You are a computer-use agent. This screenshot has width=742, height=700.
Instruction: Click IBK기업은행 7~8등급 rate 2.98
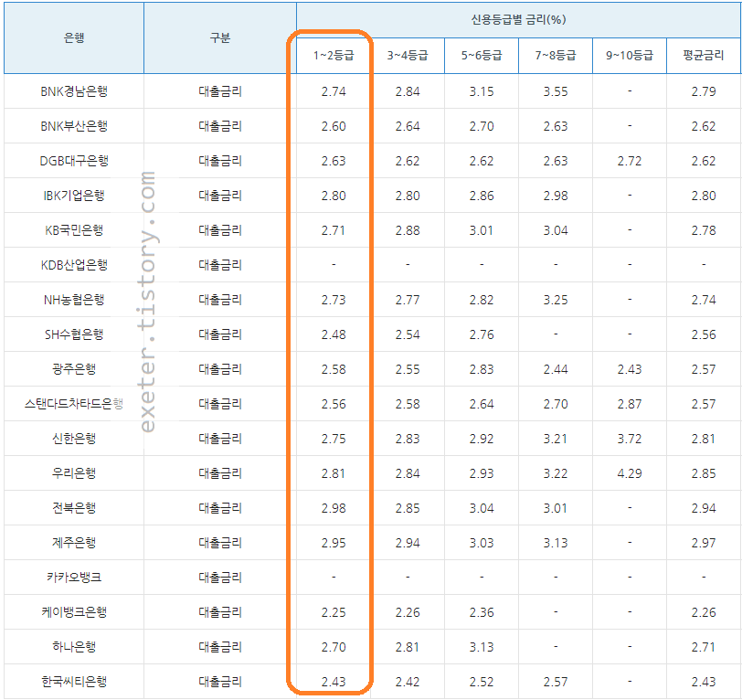(x=556, y=196)
